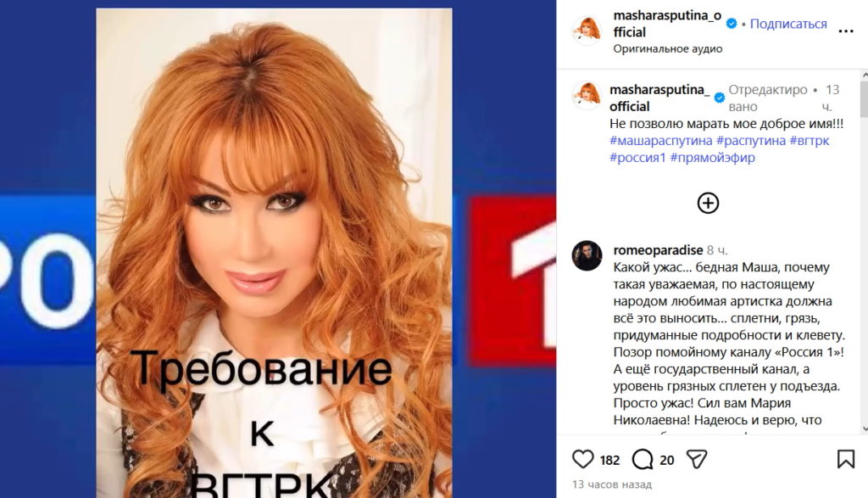
Task: Open masharasputina_official avatar in header
Action: coord(587,31)
